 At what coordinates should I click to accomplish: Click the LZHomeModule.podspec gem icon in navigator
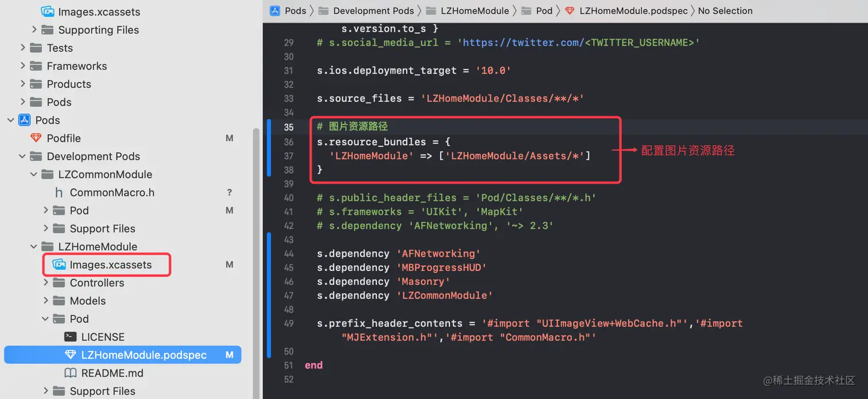[x=70, y=355]
